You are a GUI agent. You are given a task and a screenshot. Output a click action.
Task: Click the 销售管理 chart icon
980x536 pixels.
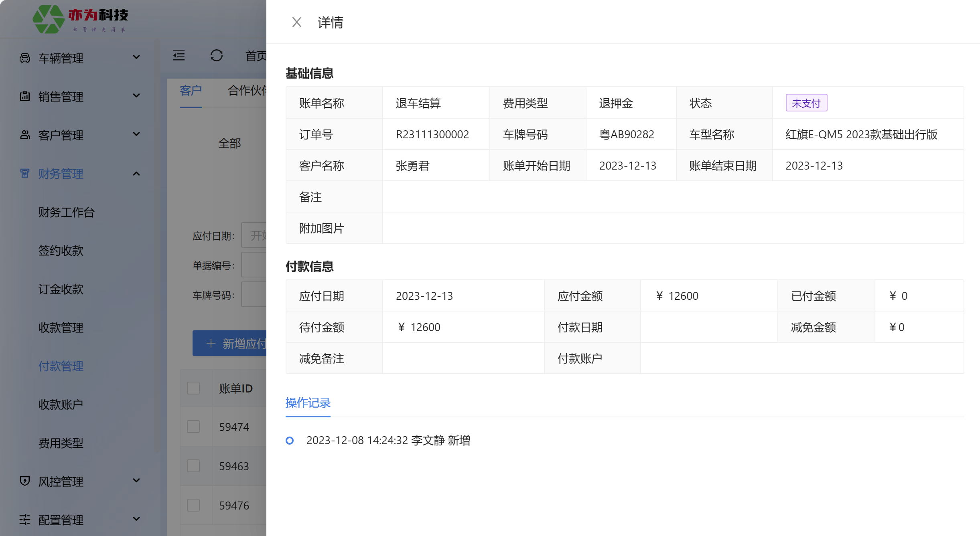coord(25,97)
